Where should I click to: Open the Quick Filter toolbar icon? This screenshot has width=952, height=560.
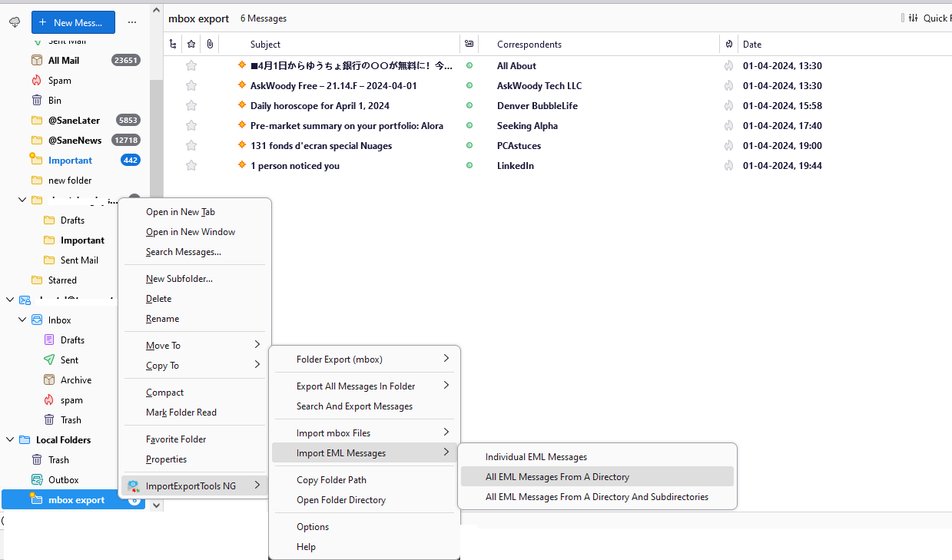pyautogui.click(x=913, y=18)
